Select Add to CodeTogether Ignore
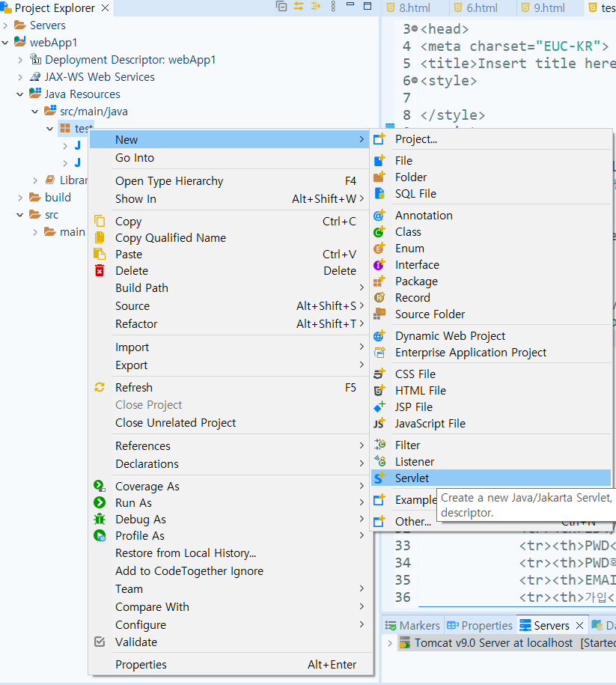 231,571
